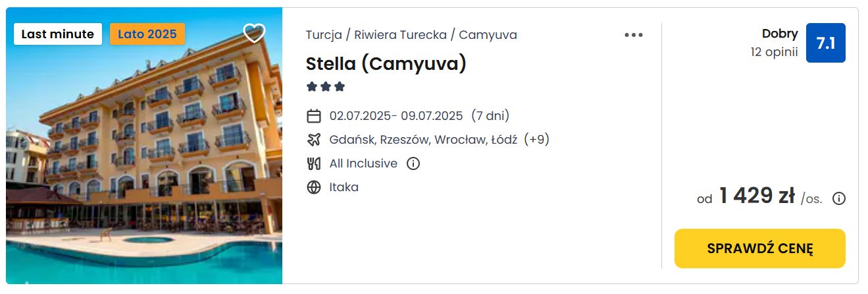Viewport: 868px width, 294px height.
Task: Click the 02.07.2025- 09.07.2025 date range
Action: point(396,116)
